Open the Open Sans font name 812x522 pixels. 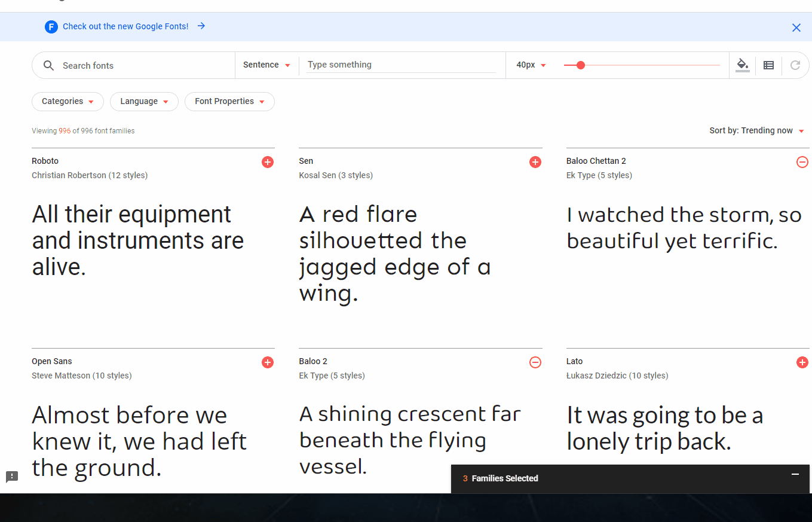tap(52, 361)
